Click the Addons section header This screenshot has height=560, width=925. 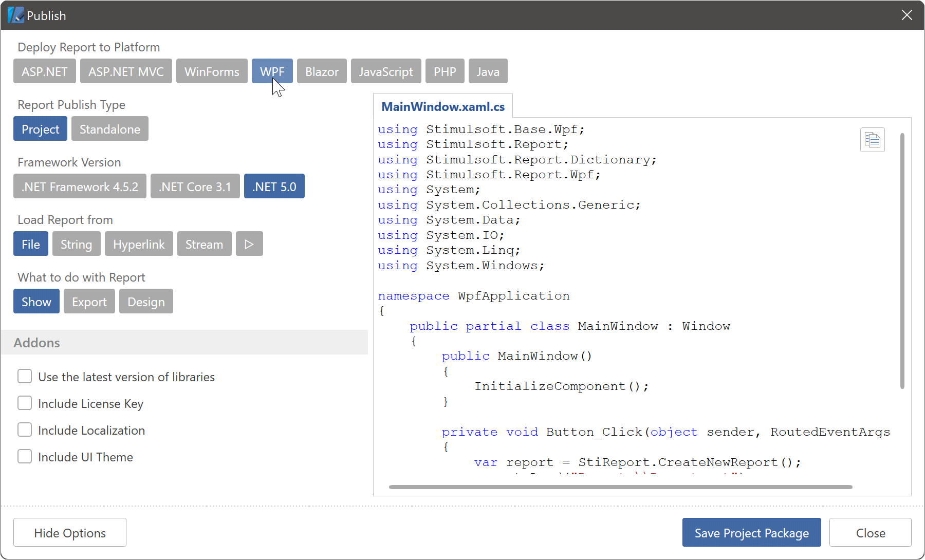tap(184, 342)
